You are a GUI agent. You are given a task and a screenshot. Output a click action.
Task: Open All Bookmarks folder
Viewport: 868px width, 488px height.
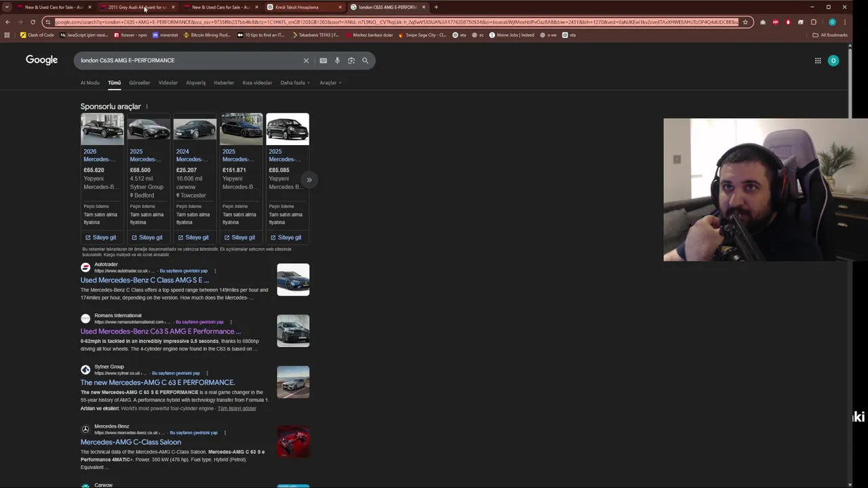tap(830, 35)
